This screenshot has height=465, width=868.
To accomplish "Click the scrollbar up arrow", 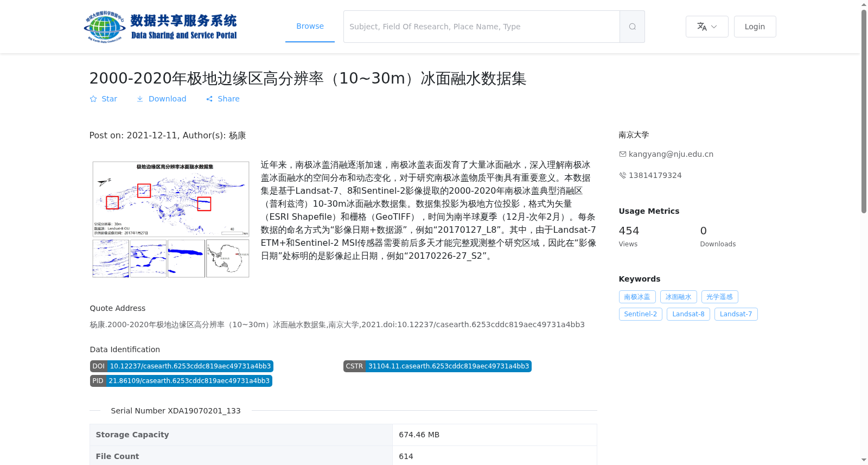I will (x=864, y=4).
